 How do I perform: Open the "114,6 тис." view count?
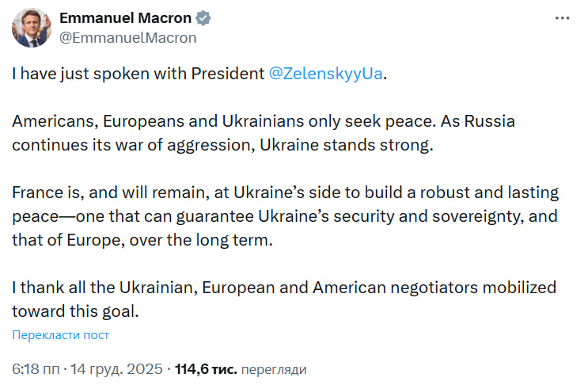point(204,369)
